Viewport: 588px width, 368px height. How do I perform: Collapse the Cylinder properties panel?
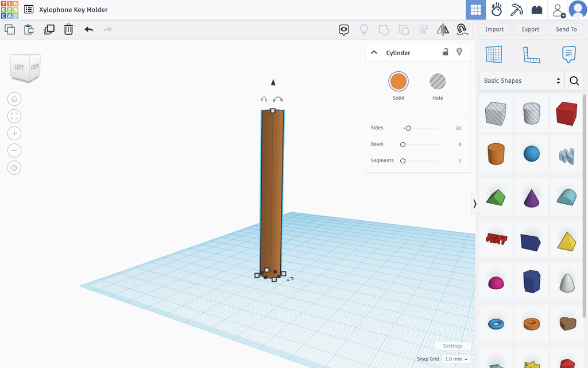coord(374,52)
